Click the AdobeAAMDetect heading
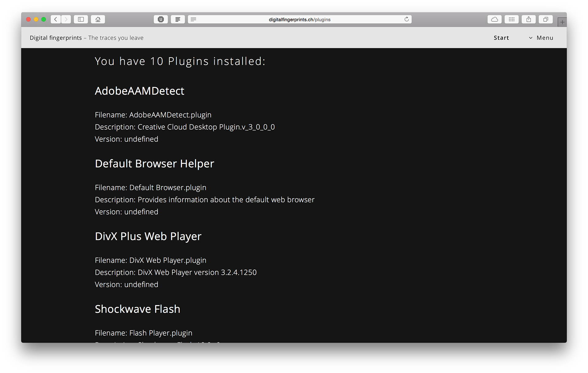 coord(140,91)
